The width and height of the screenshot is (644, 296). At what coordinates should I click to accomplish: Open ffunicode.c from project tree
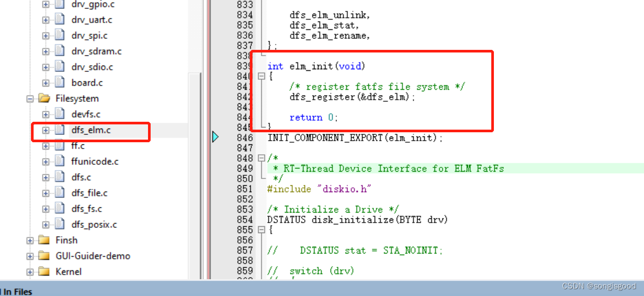(x=95, y=162)
